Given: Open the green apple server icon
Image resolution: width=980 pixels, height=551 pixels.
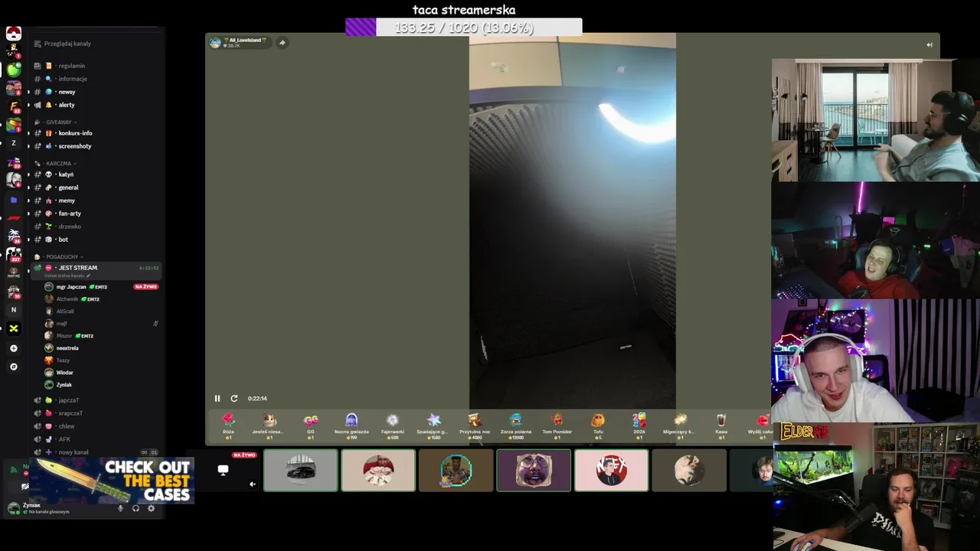Looking at the screenshot, I should [14, 70].
